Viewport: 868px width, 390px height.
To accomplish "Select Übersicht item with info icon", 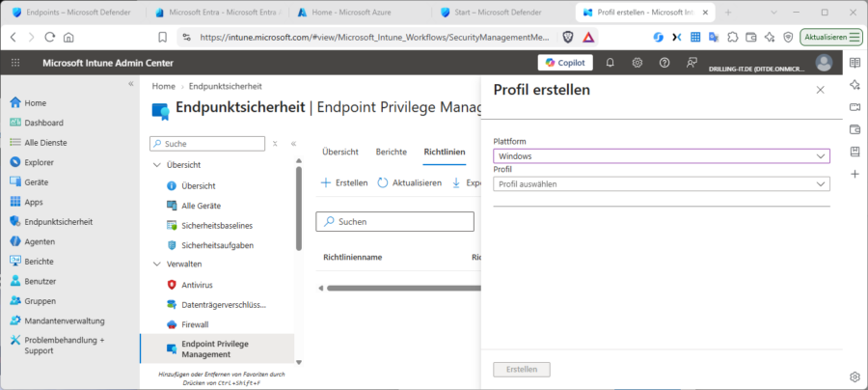I will (192, 186).
